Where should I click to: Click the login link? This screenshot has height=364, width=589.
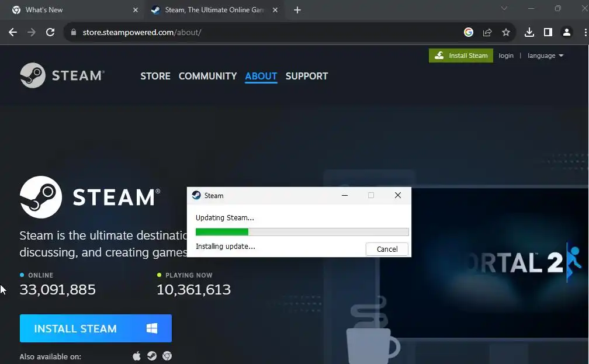tap(506, 56)
